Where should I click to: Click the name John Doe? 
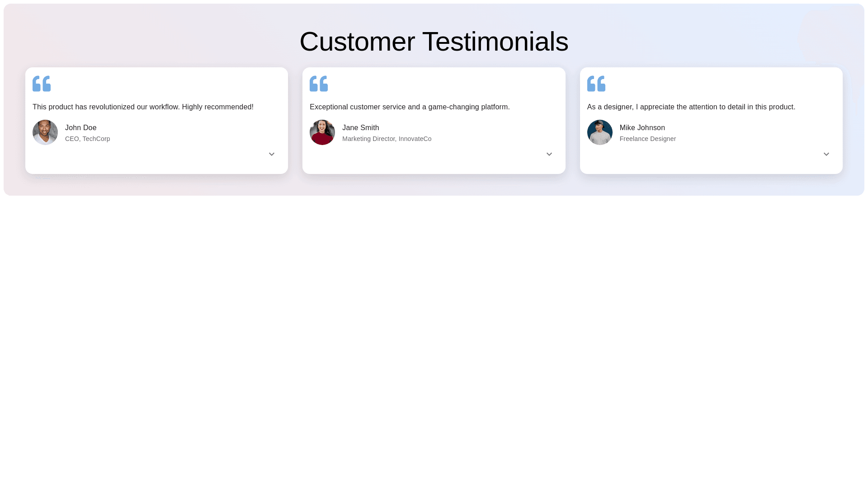tap(81, 128)
